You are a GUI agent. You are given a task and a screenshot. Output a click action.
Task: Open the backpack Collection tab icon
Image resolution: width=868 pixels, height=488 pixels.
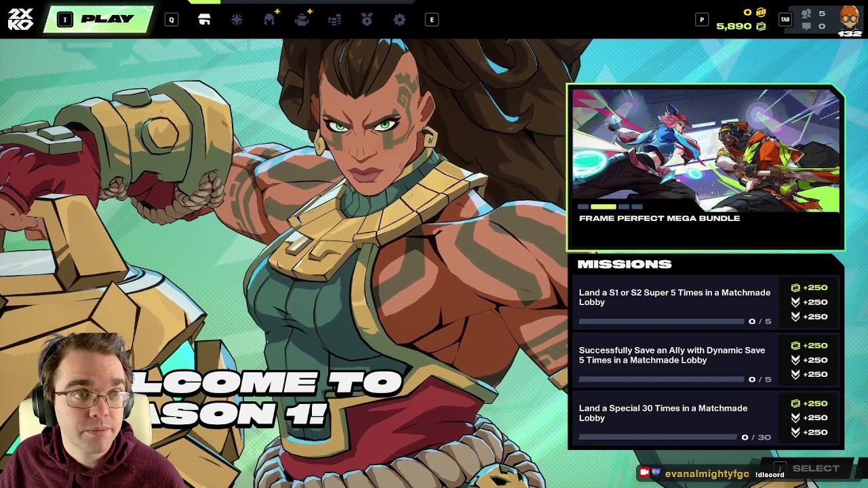pyautogui.click(x=302, y=20)
